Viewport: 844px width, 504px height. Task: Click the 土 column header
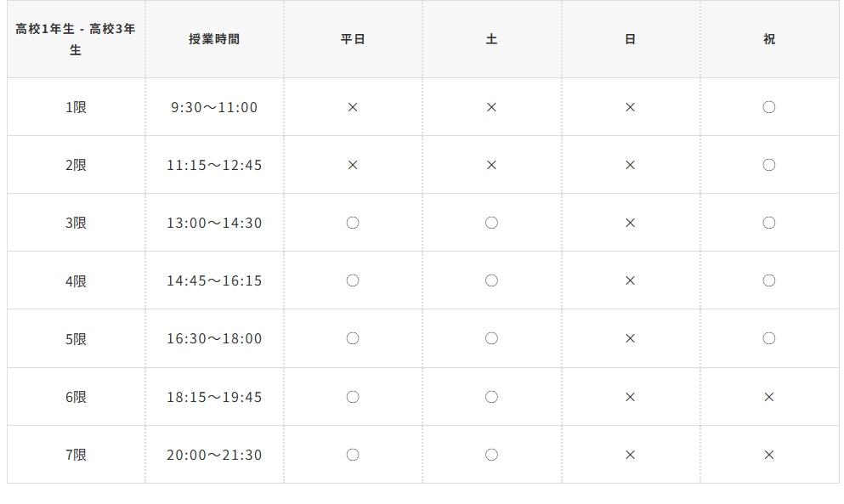click(491, 39)
